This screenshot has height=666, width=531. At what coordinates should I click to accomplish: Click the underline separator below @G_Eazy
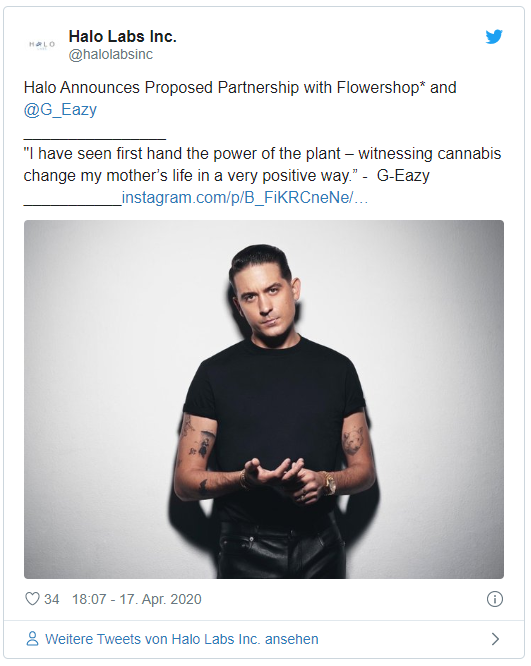(95, 138)
